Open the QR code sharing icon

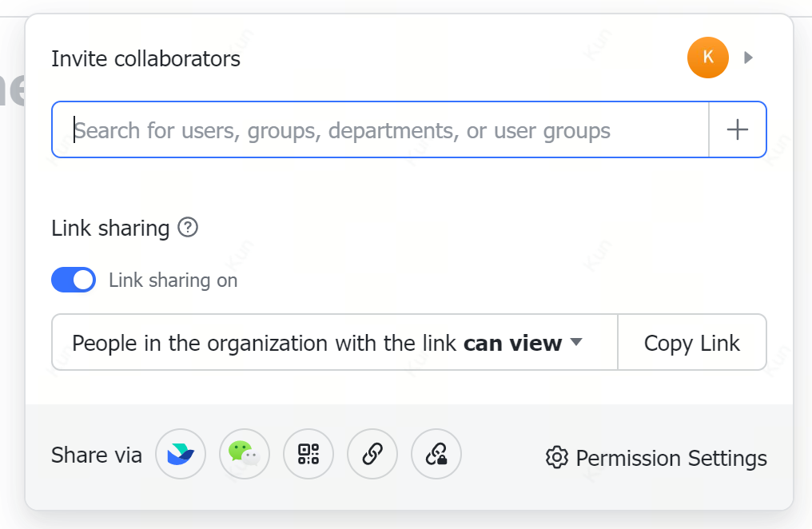308,455
